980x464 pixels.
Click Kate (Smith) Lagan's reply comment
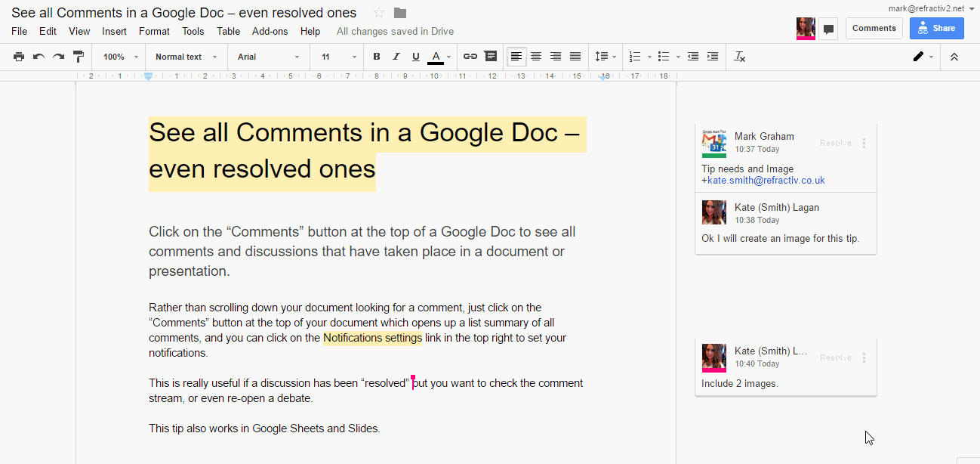coord(786,224)
